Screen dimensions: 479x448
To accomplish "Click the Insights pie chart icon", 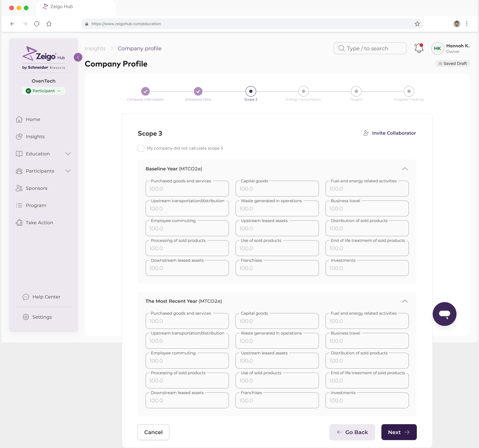I will [x=19, y=137].
